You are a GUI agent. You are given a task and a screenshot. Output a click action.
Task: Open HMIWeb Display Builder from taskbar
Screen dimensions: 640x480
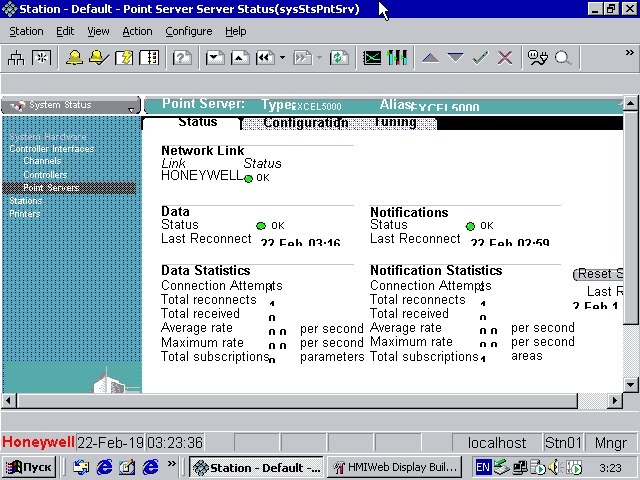pyautogui.click(x=394, y=467)
